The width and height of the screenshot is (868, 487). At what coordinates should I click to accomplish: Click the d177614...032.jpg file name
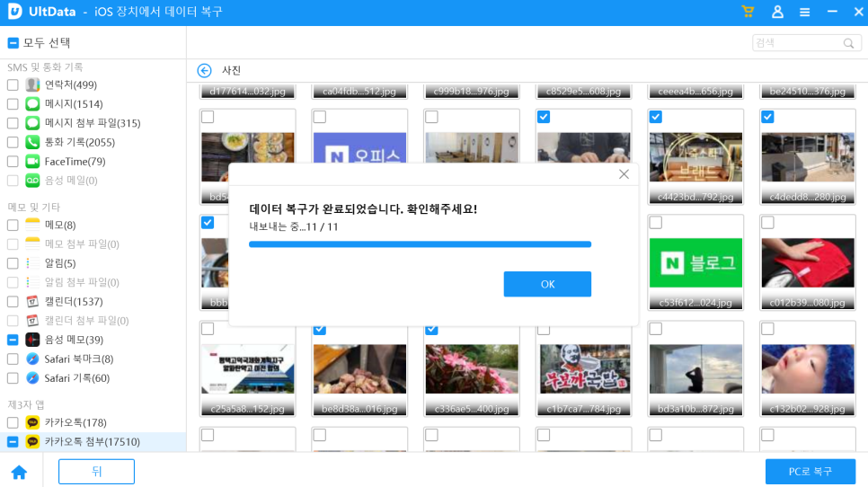[248, 92]
